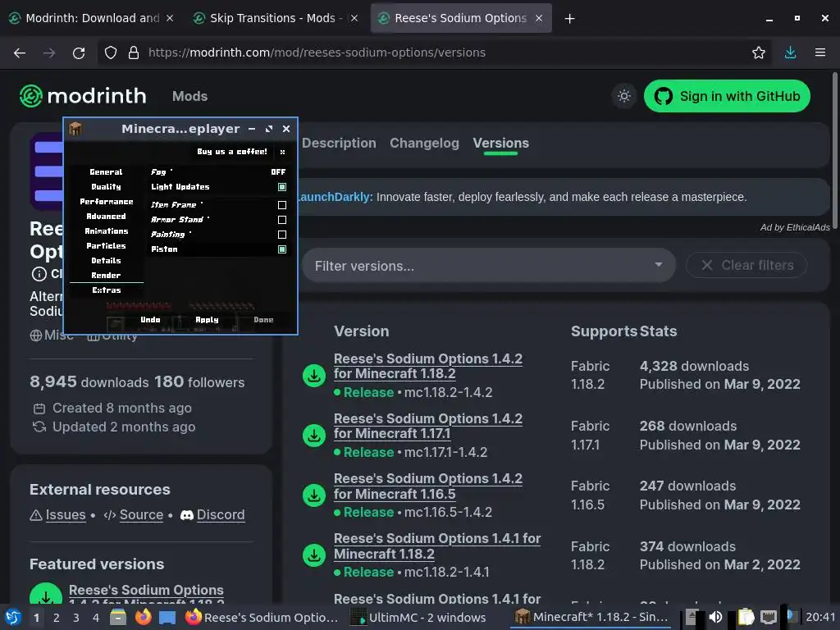Switch to the Changelog tab
Viewport: 840px width, 630px height.
(x=424, y=143)
